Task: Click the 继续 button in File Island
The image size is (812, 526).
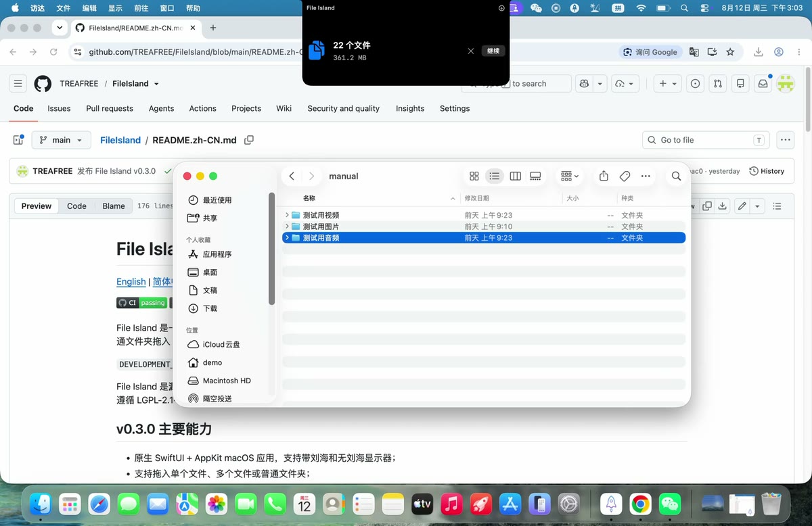Action: tap(493, 51)
